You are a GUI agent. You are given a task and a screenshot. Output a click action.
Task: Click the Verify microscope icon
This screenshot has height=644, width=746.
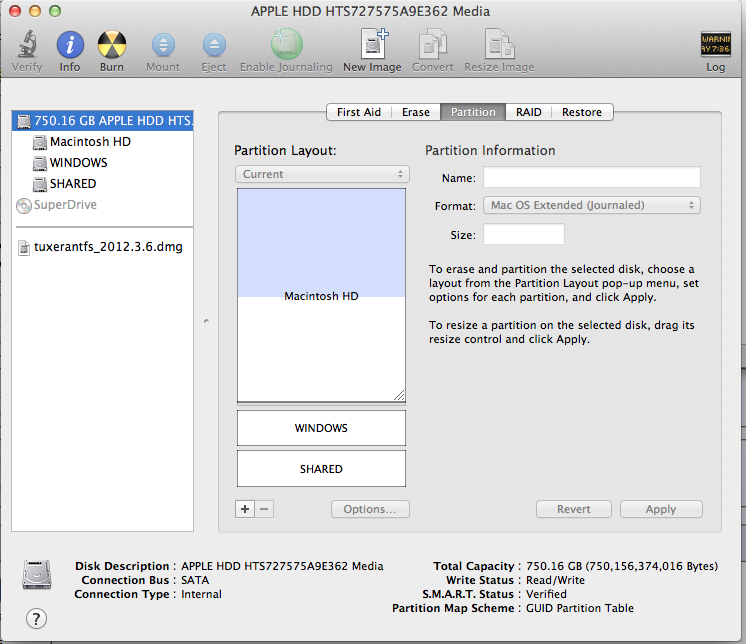27,44
